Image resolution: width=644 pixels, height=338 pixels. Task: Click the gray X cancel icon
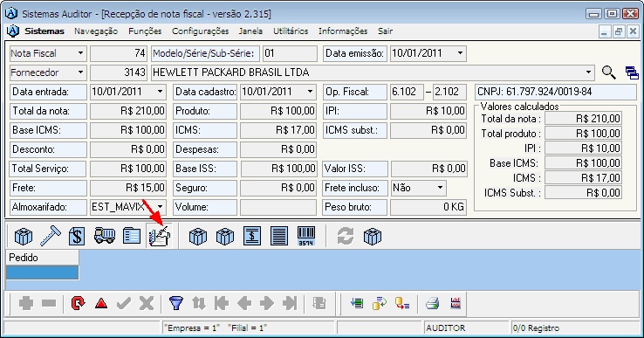(147, 303)
